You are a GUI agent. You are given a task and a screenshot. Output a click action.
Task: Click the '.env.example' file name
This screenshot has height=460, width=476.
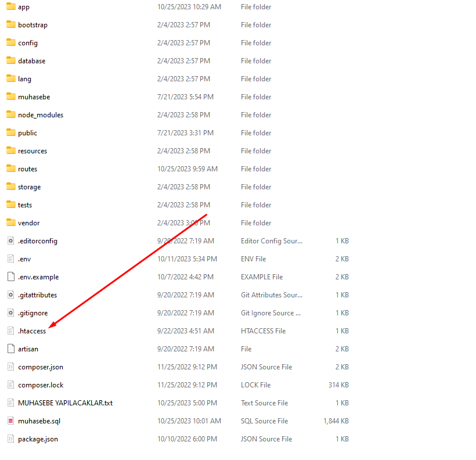38,277
